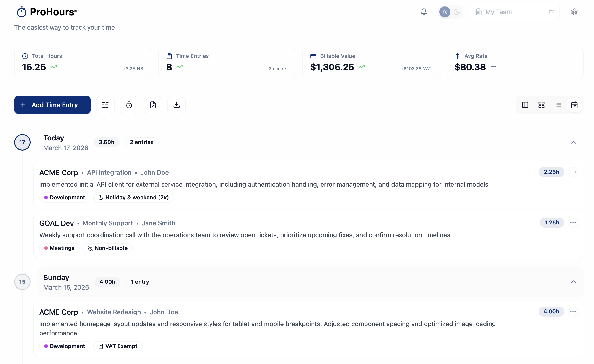Open the My Team selector
Viewport: 594px width, 364px height.
(x=514, y=12)
